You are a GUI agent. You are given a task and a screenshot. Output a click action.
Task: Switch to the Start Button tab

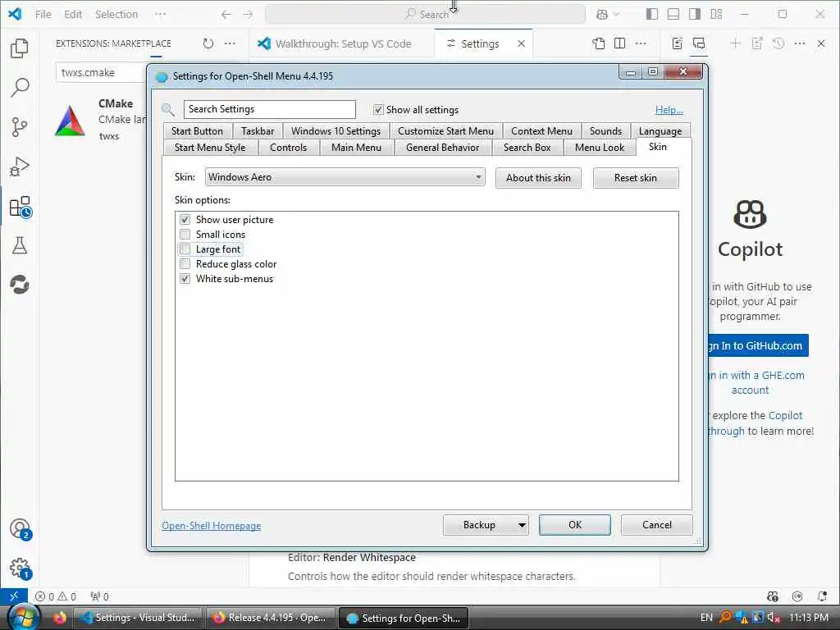pyautogui.click(x=197, y=131)
